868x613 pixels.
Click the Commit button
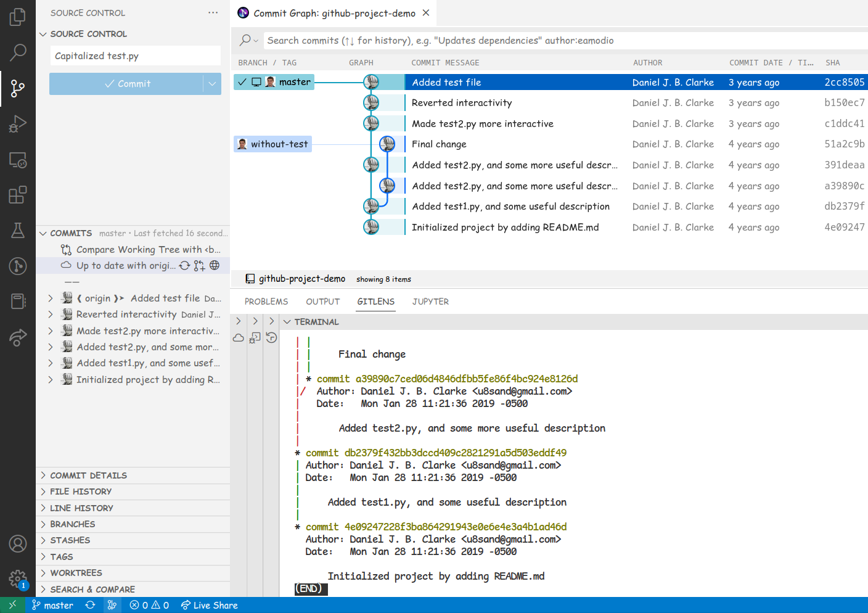127,84
